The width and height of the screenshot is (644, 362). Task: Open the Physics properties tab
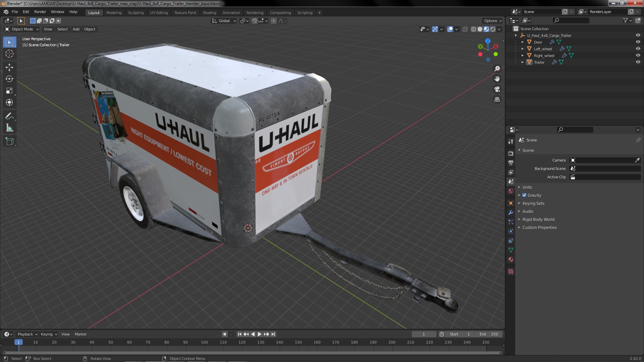pos(511,231)
